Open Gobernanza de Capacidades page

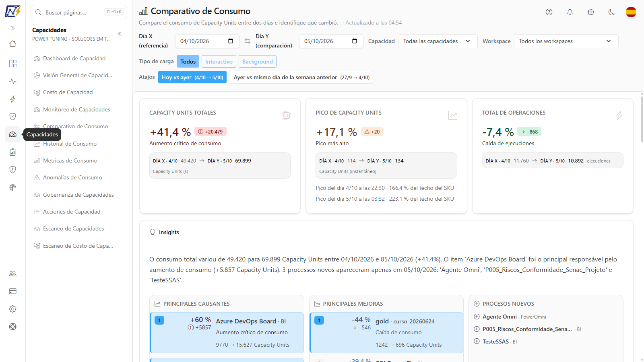click(x=78, y=195)
